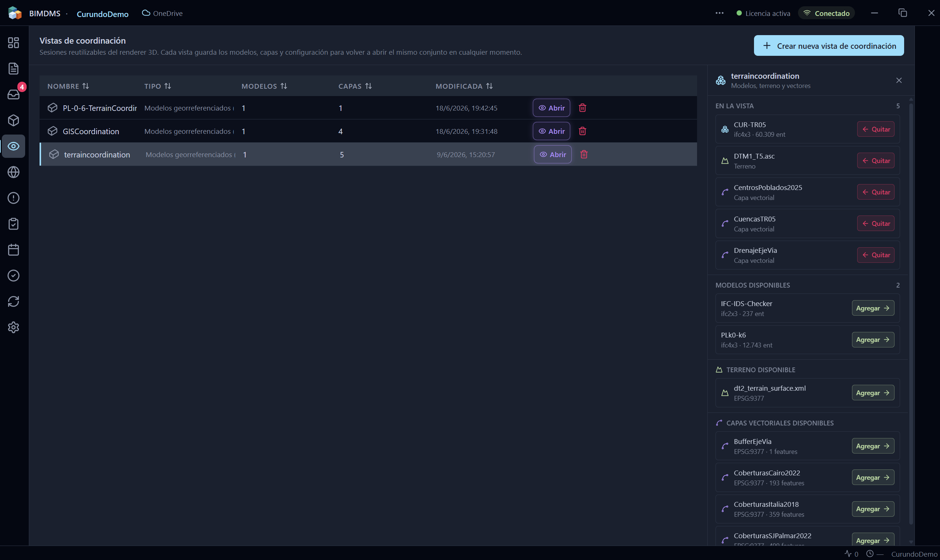
Task: Remove DrenajeEjeVia layer from the view
Action: coord(875,255)
